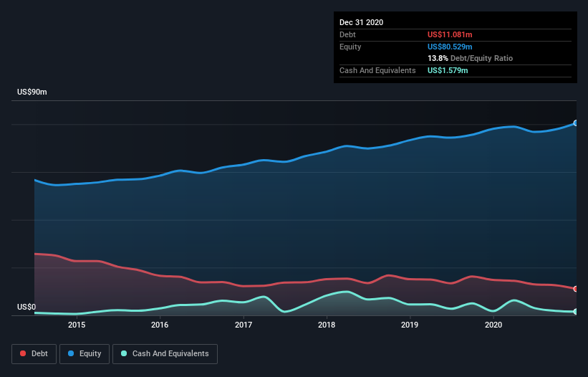588x377 pixels.
Task: Click the 2018 x-axis label
Action: coord(327,325)
